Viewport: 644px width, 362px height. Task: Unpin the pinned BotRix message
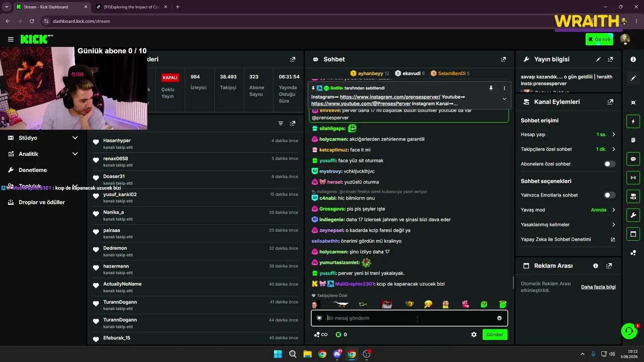(491, 88)
